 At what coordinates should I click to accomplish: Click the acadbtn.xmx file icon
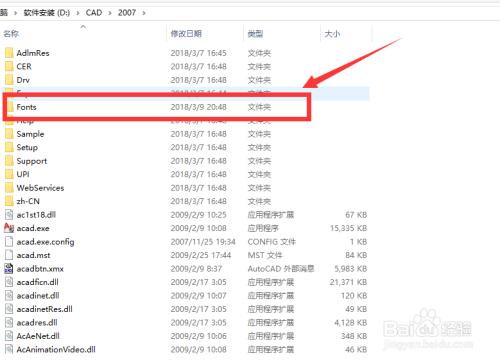click(9, 269)
